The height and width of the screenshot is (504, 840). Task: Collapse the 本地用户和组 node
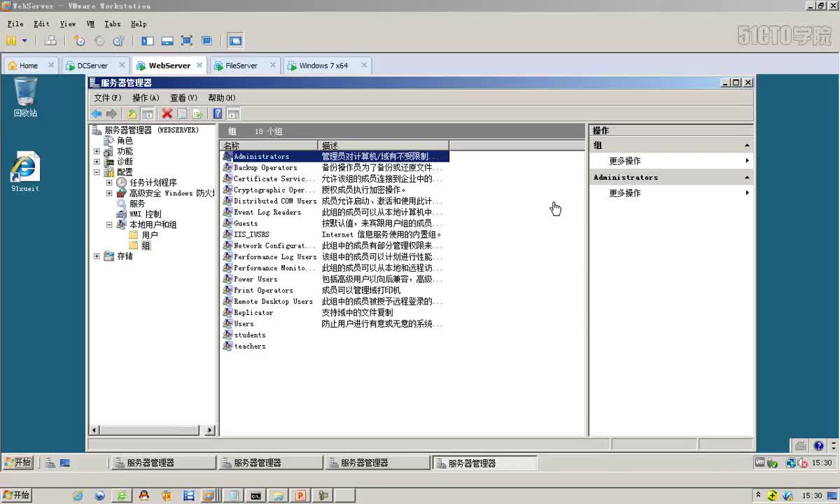(x=109, y=225)
